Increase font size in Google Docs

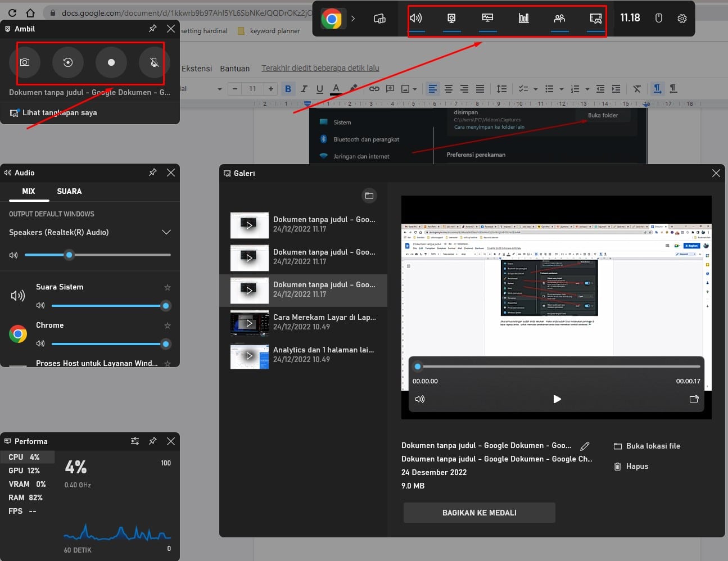pyautogui.click(x=271, y=89)
